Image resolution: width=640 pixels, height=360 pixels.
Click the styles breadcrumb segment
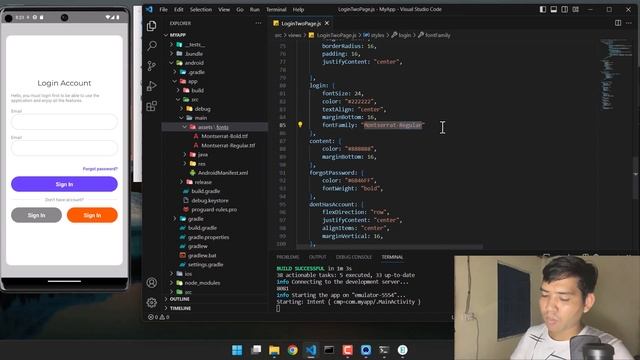point(374,36)
